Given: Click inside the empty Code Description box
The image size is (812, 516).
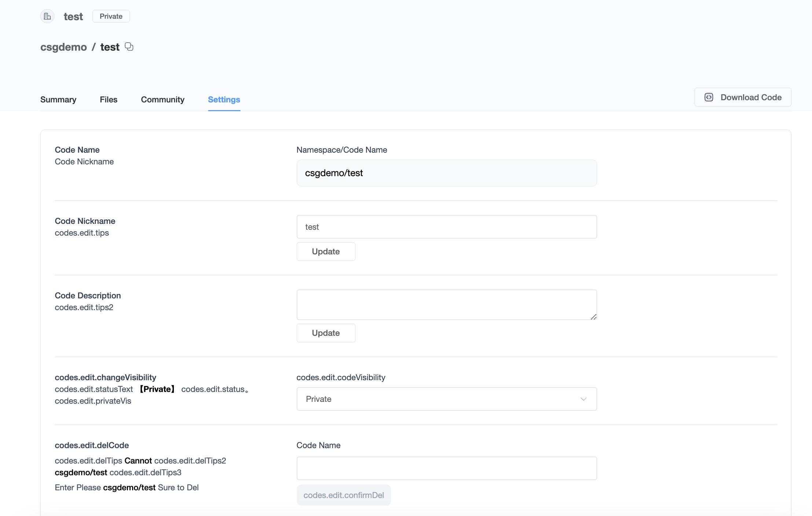Looking at the screenshot, I should [x=446, y=305].
